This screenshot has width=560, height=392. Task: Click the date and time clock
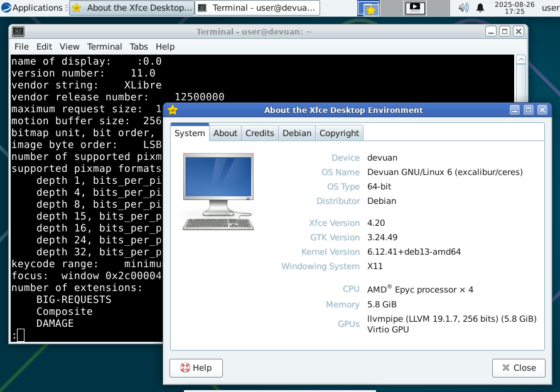coord(514,8)
